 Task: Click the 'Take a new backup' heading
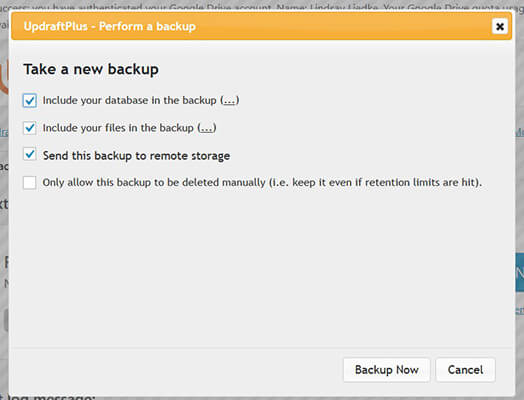[x=91, y=69]
